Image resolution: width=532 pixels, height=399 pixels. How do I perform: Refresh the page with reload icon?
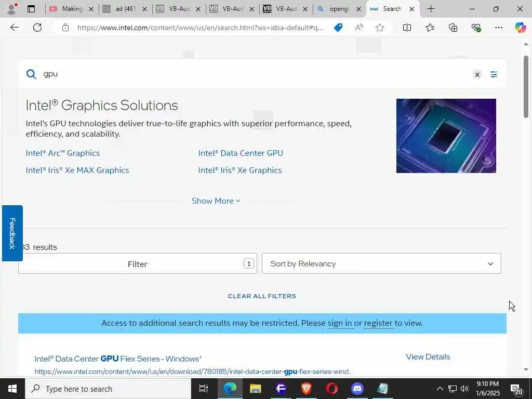37,28
